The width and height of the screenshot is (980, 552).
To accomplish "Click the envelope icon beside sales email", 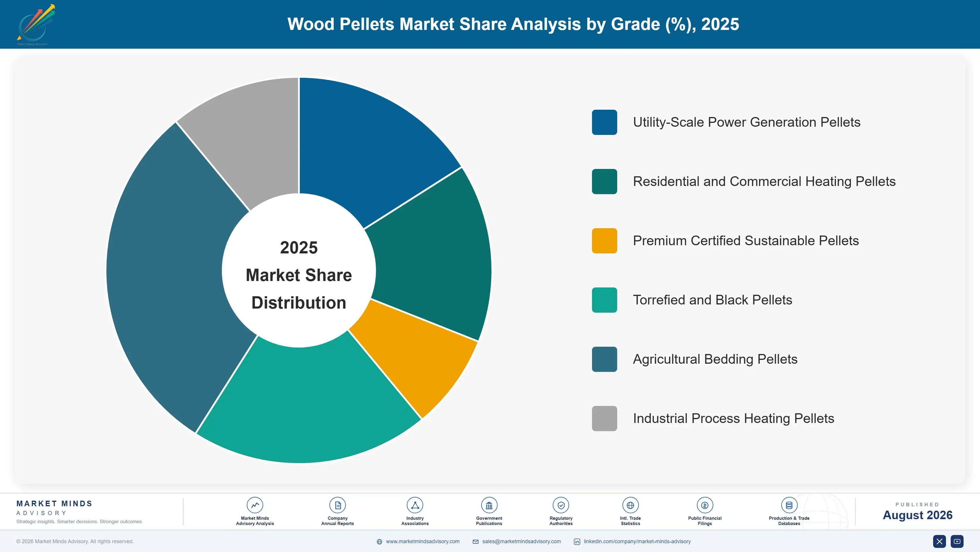I will click(x=476, y=542).
